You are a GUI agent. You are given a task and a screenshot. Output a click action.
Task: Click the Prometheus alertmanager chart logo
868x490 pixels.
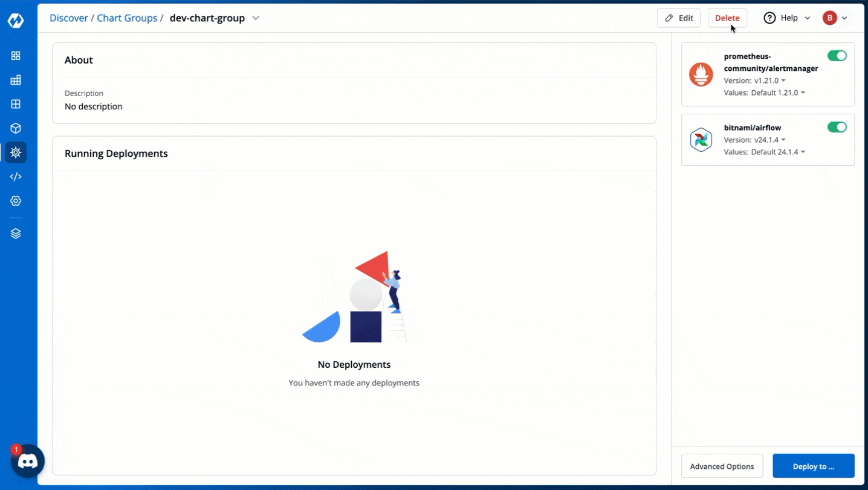(701, 74)
